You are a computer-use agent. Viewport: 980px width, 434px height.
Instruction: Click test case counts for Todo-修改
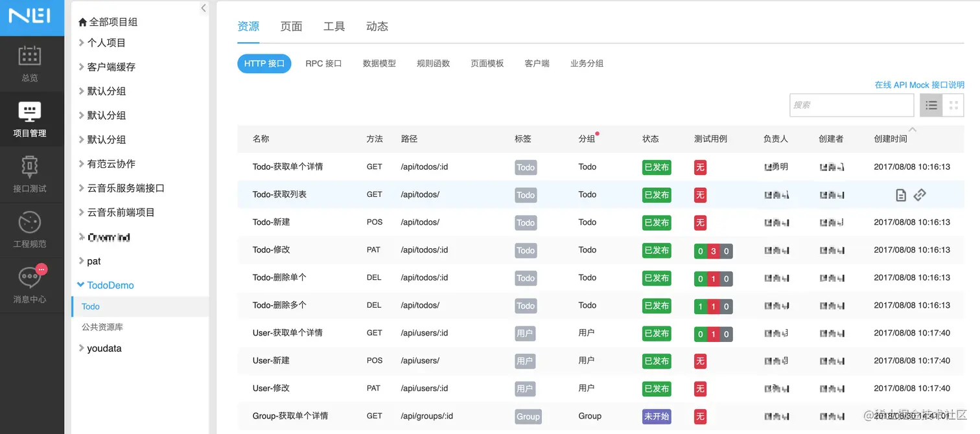713,251
